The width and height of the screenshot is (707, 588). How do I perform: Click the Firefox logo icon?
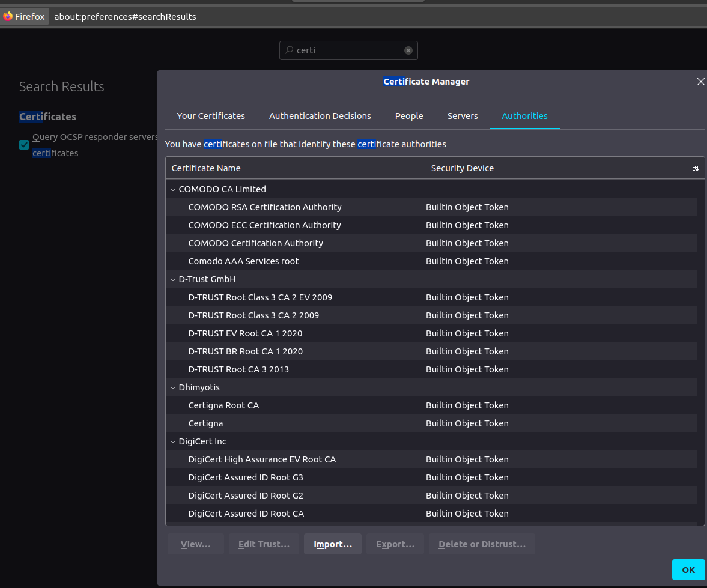pyautogui.click(x=8, y=17)
